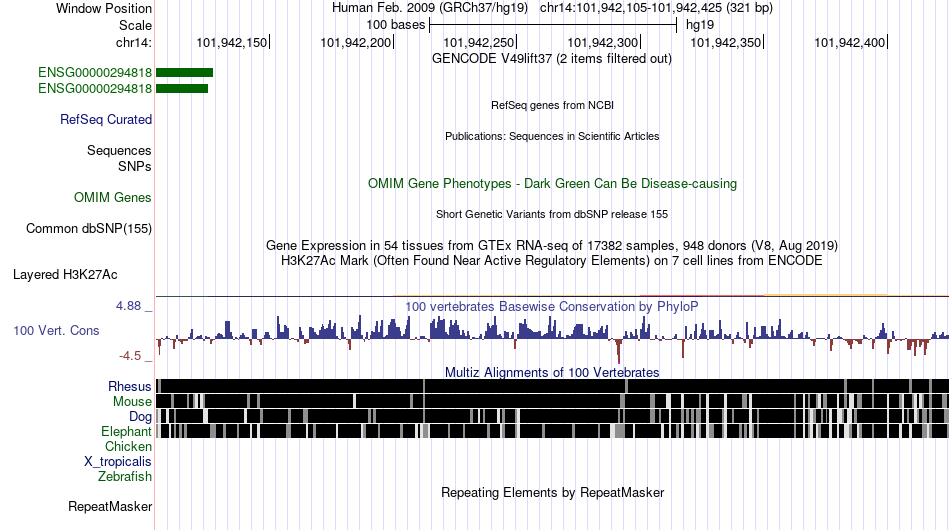Click the Rhesus alignment bar
The height and width of the screenshot is (530, 950).
click(x=552, y=386)
